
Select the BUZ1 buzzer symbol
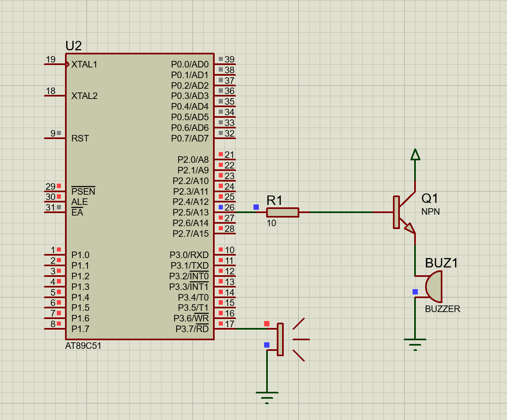click(433, 287)
